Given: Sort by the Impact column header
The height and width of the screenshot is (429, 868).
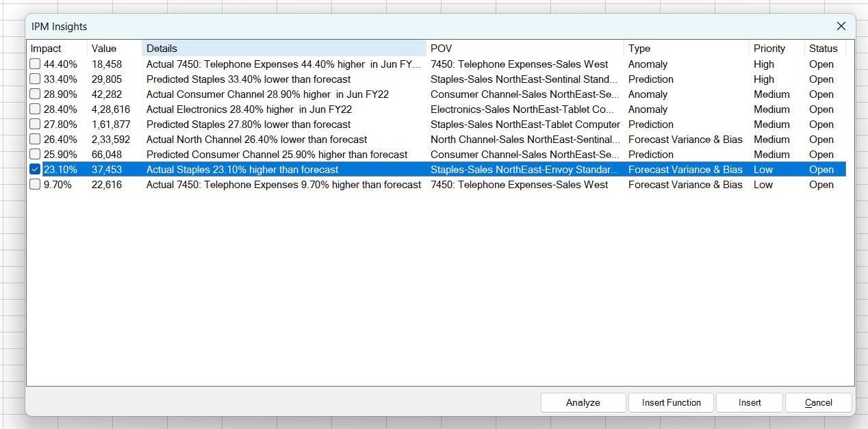Looking at the screenshot, I should (57, 49).
